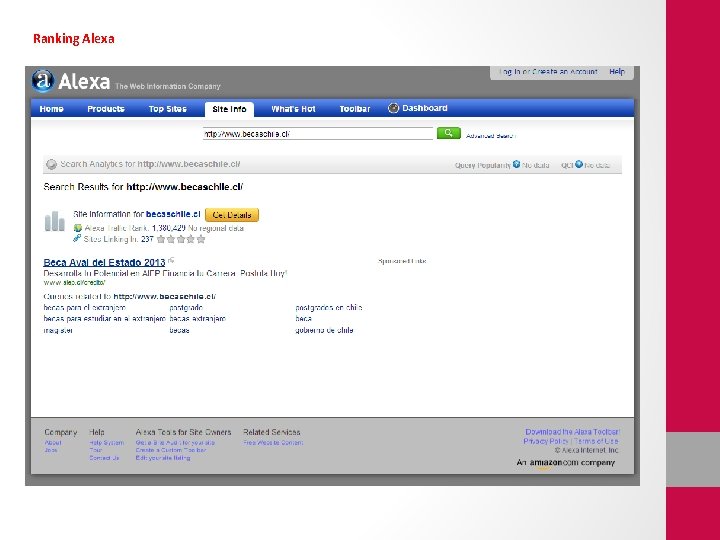Click the Alexa logo icon
The image size is (720, 540).
[43, 80]
